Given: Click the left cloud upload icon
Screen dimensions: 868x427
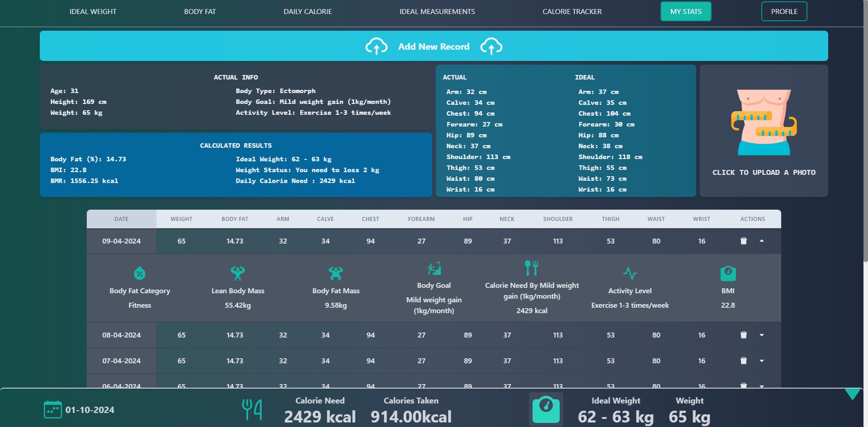Looking at the screenshot, I should point(376,46).
